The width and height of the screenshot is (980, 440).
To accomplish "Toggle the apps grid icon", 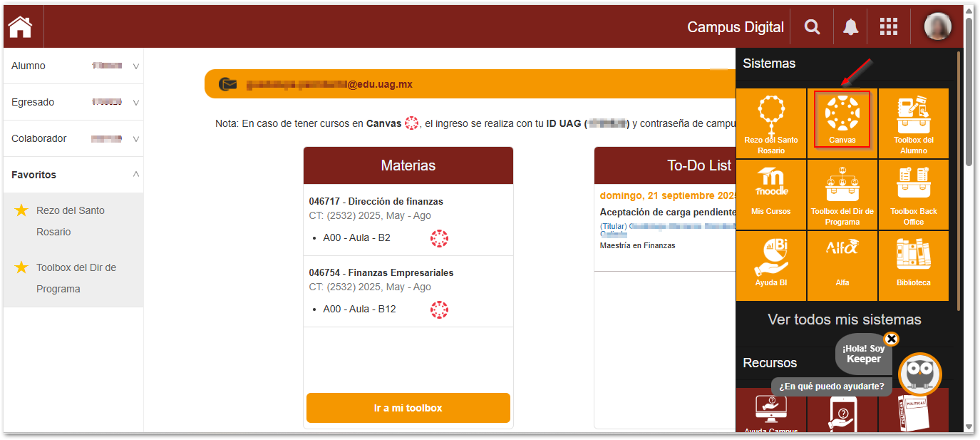I will point(889,27).
